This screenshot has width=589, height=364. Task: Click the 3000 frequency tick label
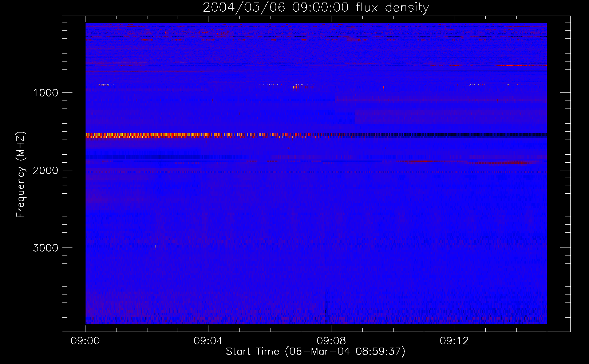(x=46, y=248)
